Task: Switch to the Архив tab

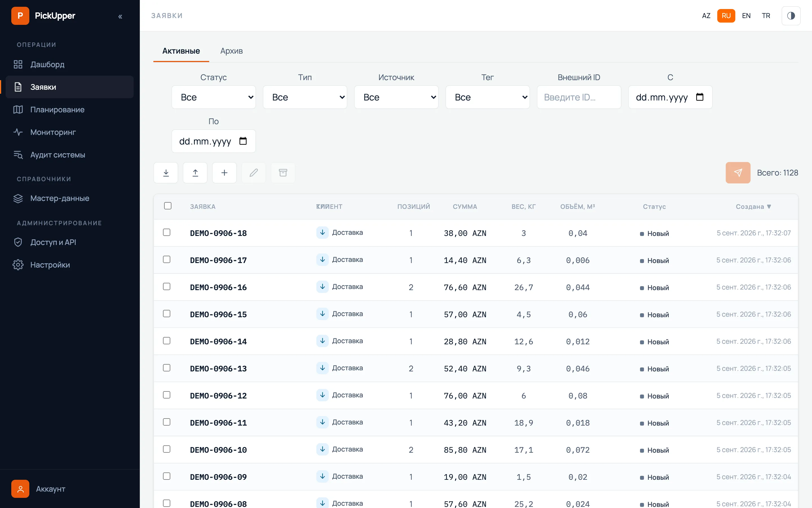Action: pos(231,51)
